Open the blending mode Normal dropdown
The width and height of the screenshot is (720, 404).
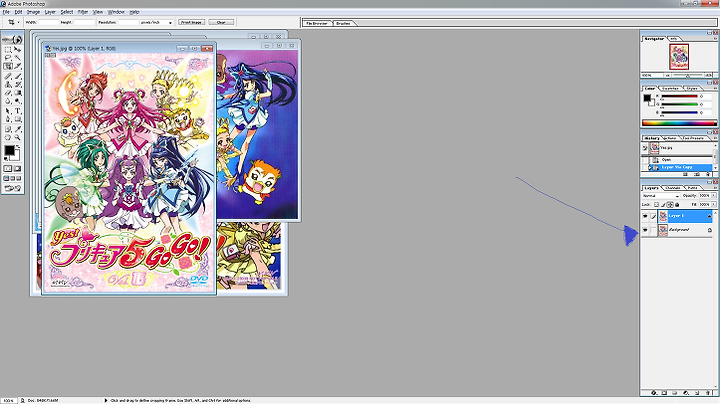tap(661, 196)
